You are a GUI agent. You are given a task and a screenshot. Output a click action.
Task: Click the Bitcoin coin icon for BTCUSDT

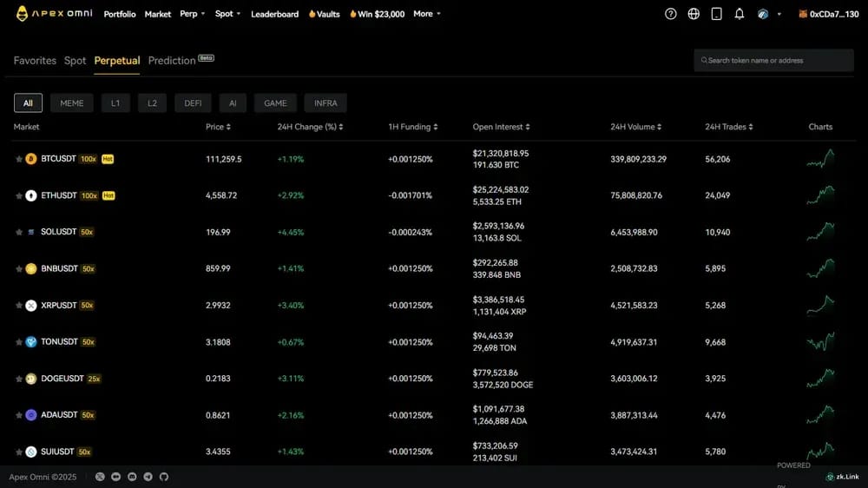31,159
